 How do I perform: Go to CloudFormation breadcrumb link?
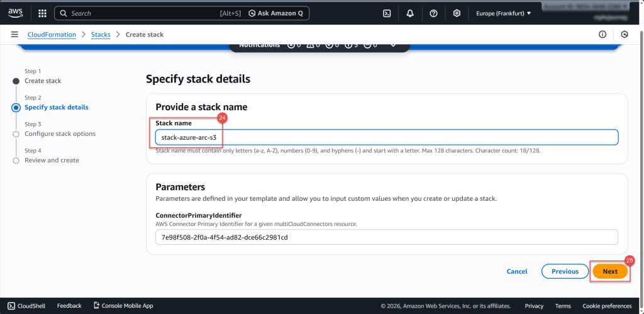click(52, 35)
